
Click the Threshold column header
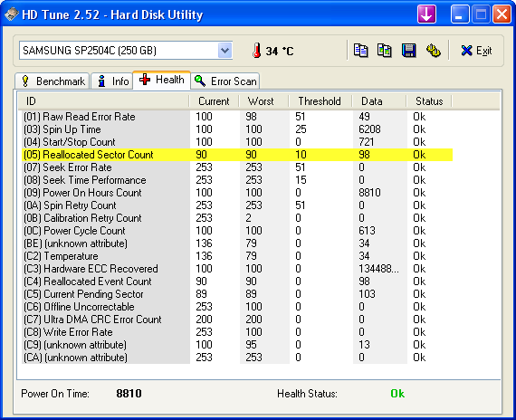[x=320, y=101]
